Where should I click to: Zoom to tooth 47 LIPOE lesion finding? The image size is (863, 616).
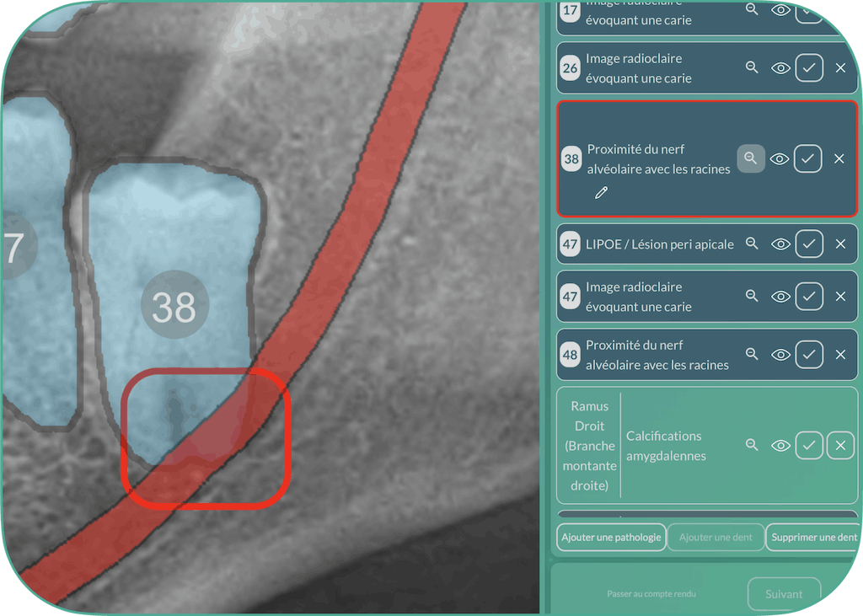coord(752,244)
